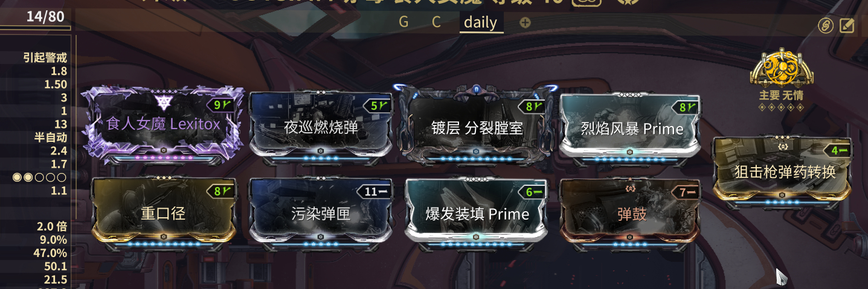Select the daily config tab
Screen dimensions: 868x289
[481, 23]
